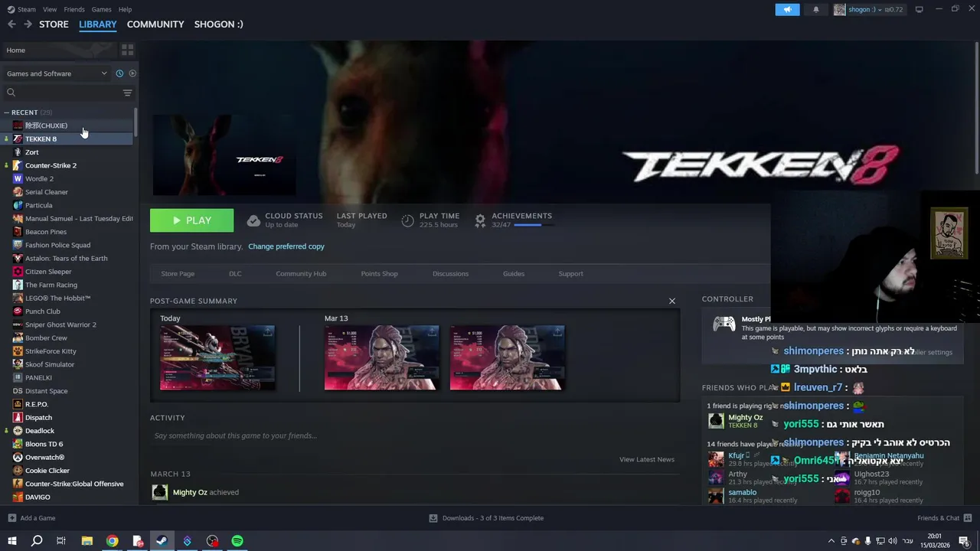Open Counter-Strike 2 from the list
This screenshot has height=551, width=980.
click(x=67, y=165)
